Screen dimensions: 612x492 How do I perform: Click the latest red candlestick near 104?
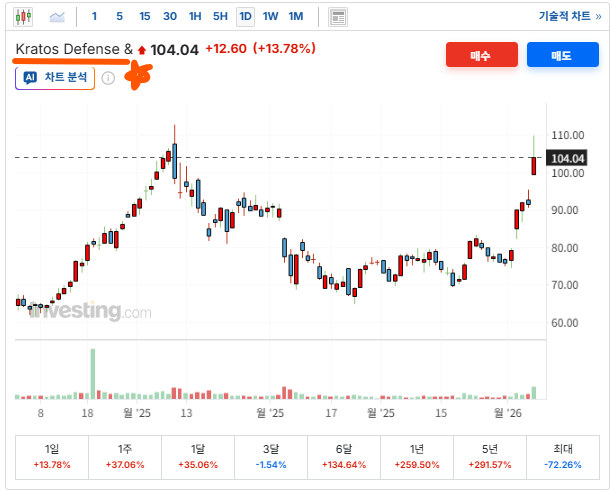(534, 166)
